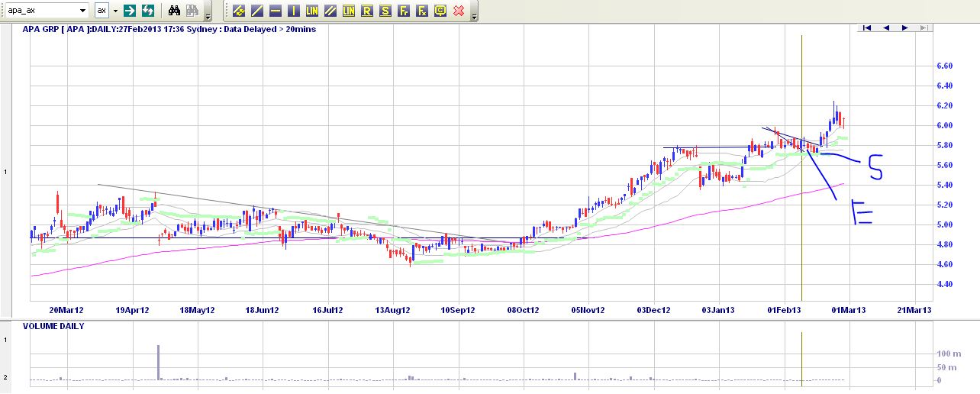Click the '18May12' date axis label
Image resolution: width=980 pixels, height=394 pixels.
pyautogui.click(x=197, y=310)
